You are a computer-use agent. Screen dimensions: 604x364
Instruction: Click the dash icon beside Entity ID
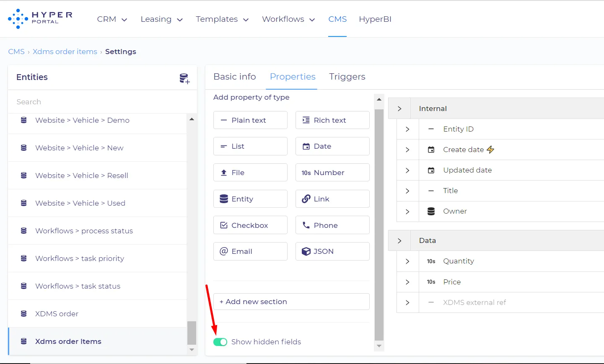[x=431, y=129]
